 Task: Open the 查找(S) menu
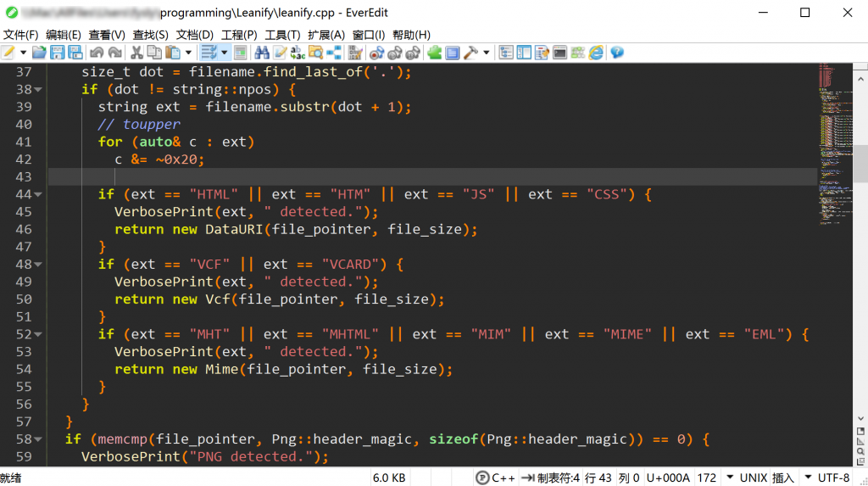(x=151, y=35)
